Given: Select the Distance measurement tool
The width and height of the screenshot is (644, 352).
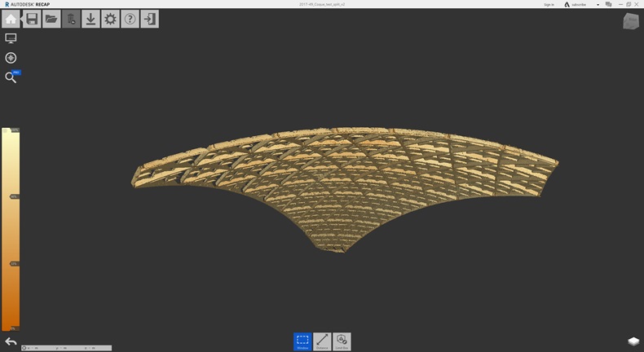Looking at the screenshot, I should 322,341.
